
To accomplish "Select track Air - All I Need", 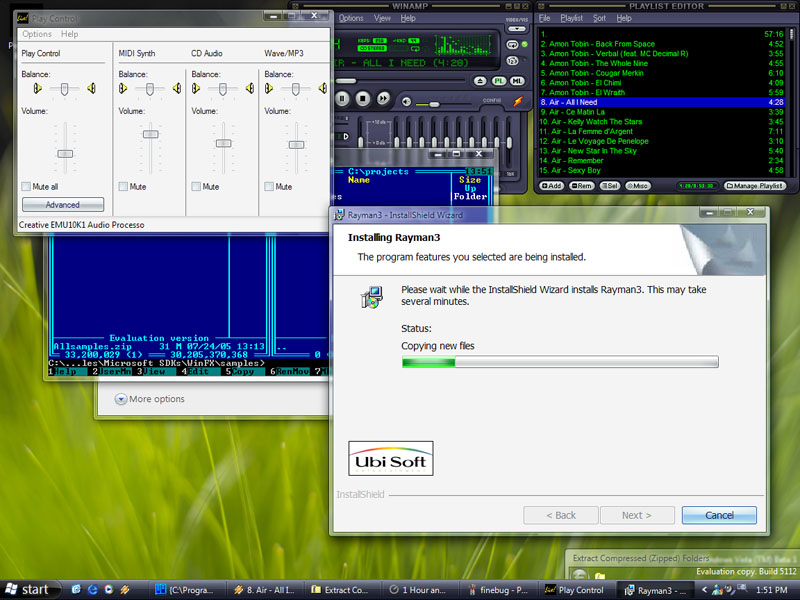I will 662,102.
